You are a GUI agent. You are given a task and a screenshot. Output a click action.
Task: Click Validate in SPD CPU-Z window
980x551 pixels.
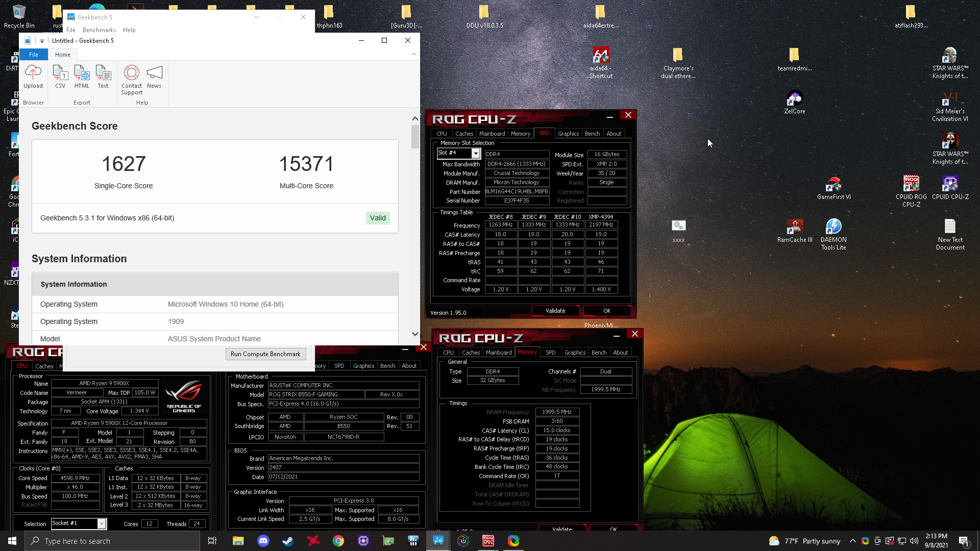[555, 311]
